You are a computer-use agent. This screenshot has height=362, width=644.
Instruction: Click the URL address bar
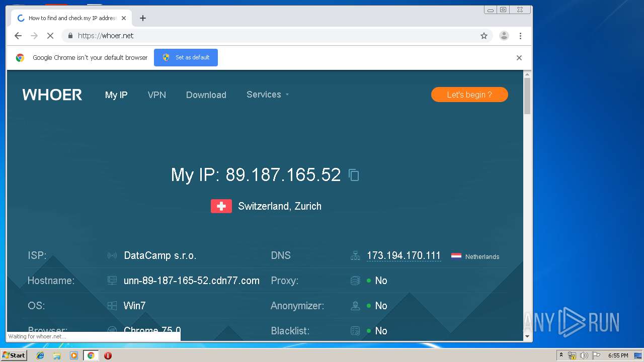click(x=277, y=36)
